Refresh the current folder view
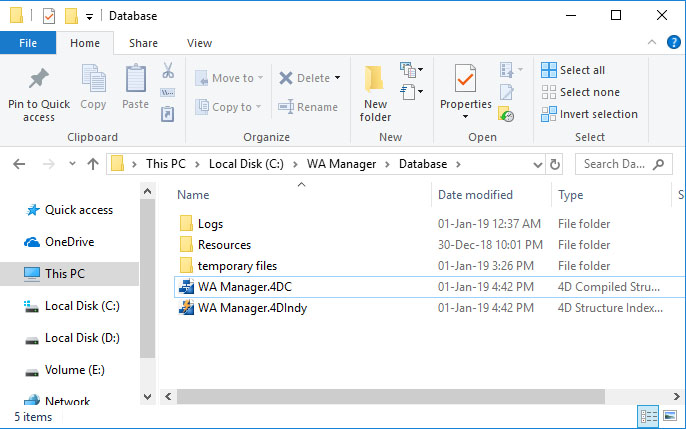This screenshot has width=686, height=429. 555,164
